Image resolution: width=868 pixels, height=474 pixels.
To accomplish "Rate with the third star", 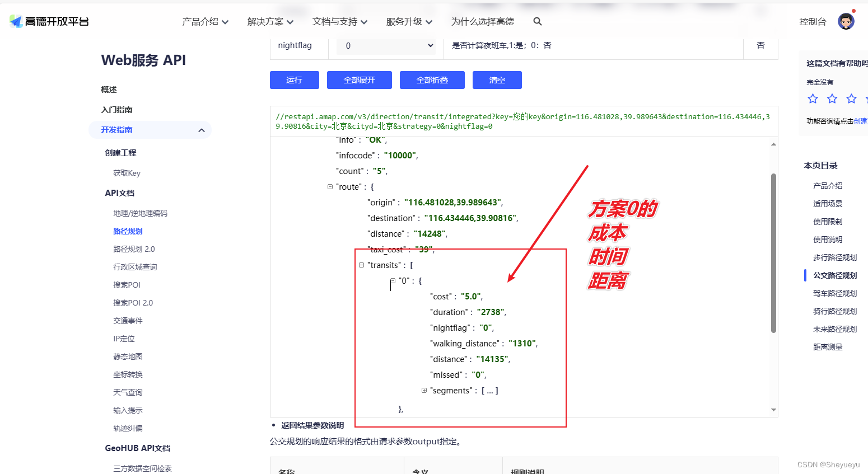I will 851,99.
